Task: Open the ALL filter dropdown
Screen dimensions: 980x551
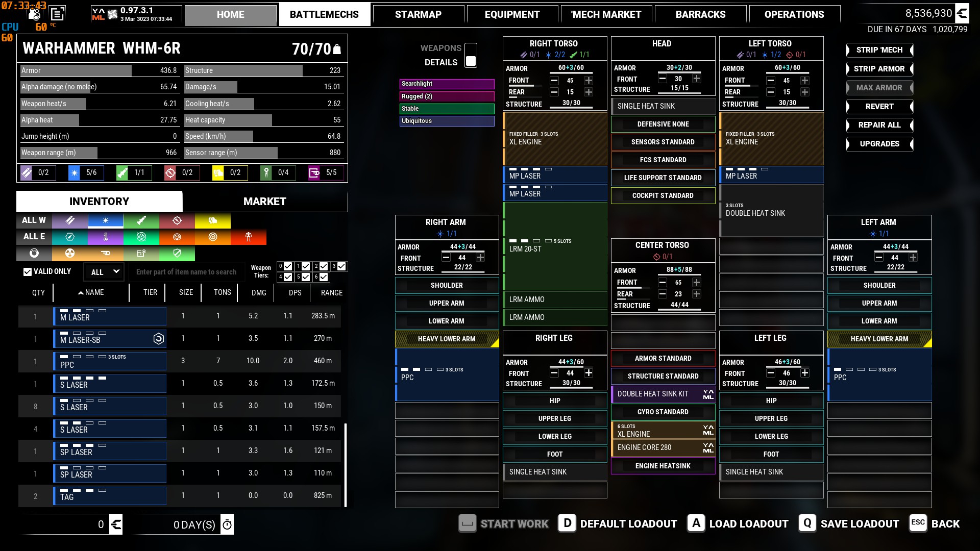Action: pyautogui.click(x=104, y=272)
